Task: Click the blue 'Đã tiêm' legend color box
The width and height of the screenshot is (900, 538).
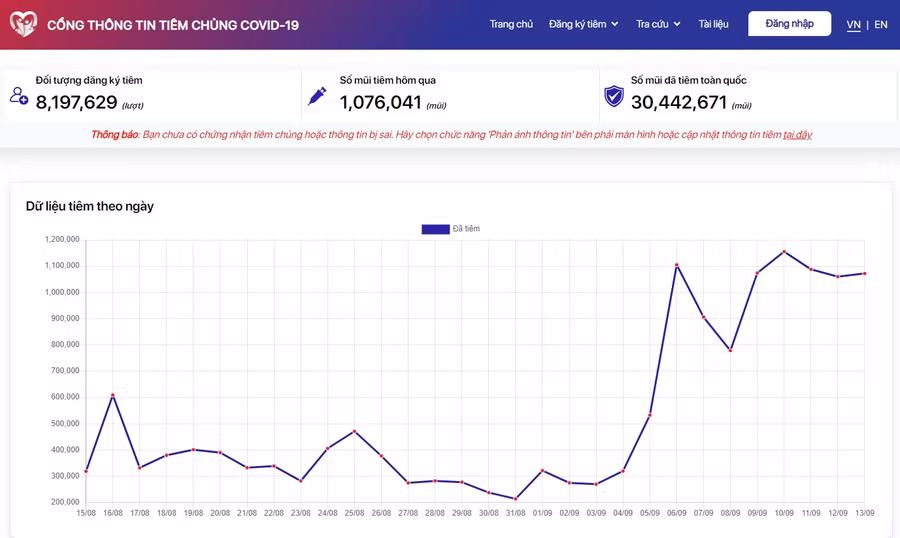Action: [435, 229]
